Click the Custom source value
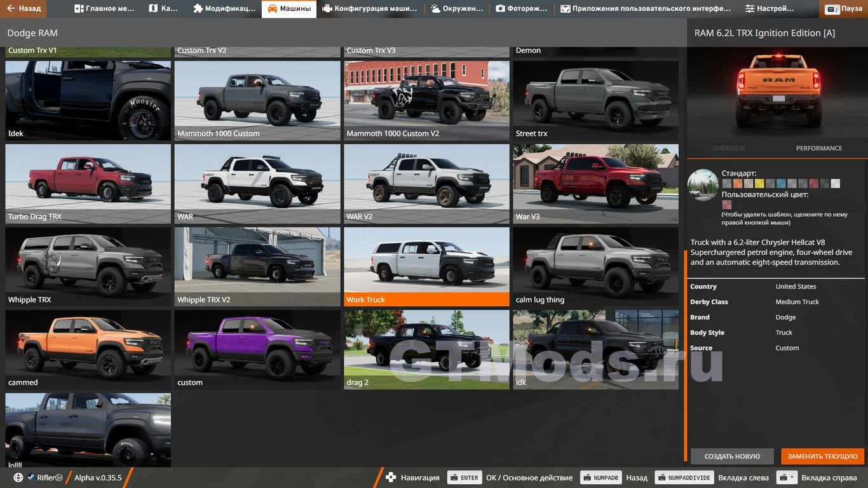Screen dimensions: 868x488 [787, 348]
